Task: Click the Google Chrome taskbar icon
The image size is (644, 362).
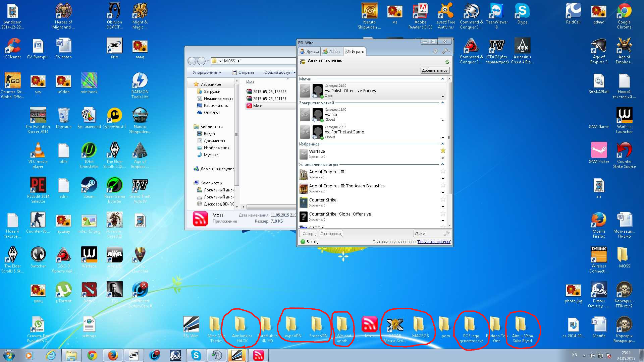Action: [92, 355]
